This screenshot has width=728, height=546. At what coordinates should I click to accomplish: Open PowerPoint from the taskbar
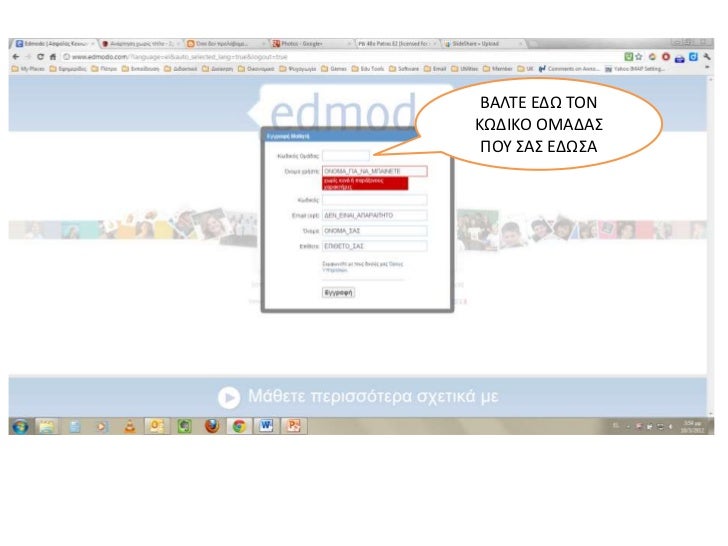coord(293,426)
